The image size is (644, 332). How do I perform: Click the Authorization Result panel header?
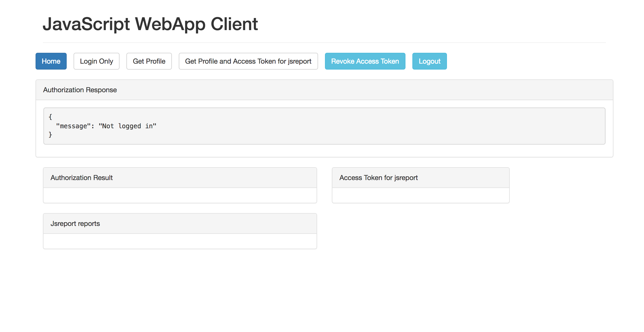point(81,178)
